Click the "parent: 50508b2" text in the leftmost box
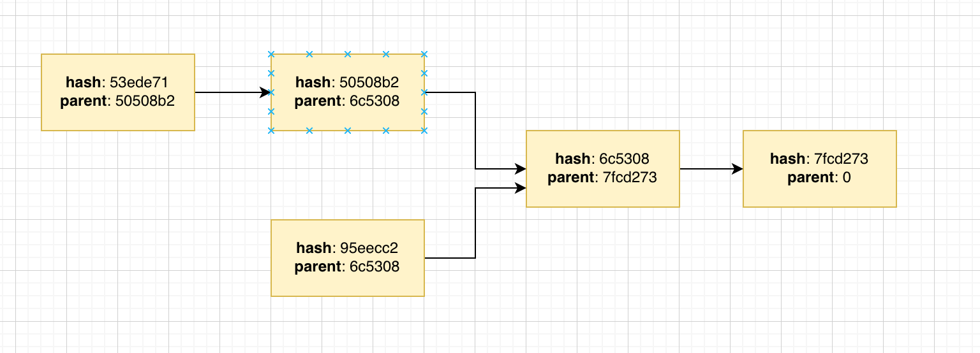This screenshot has height=353, width=980. coord(117,101)
